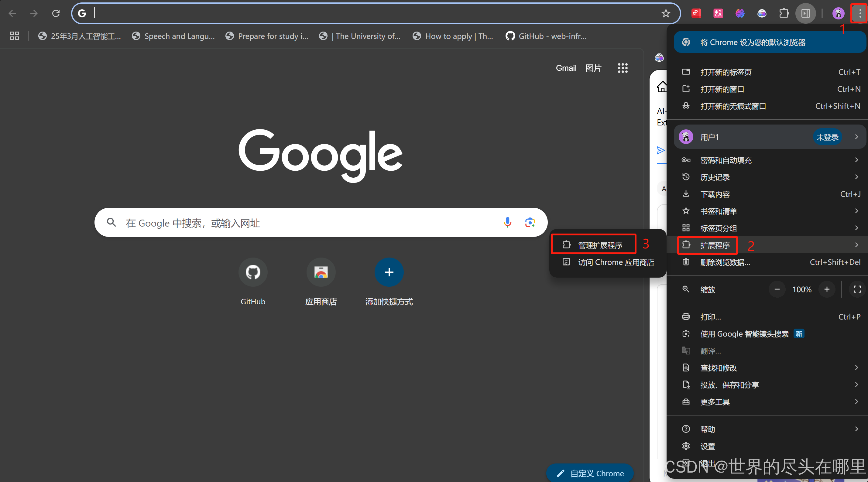Click the voice search microphone icon

click(507, 222)
